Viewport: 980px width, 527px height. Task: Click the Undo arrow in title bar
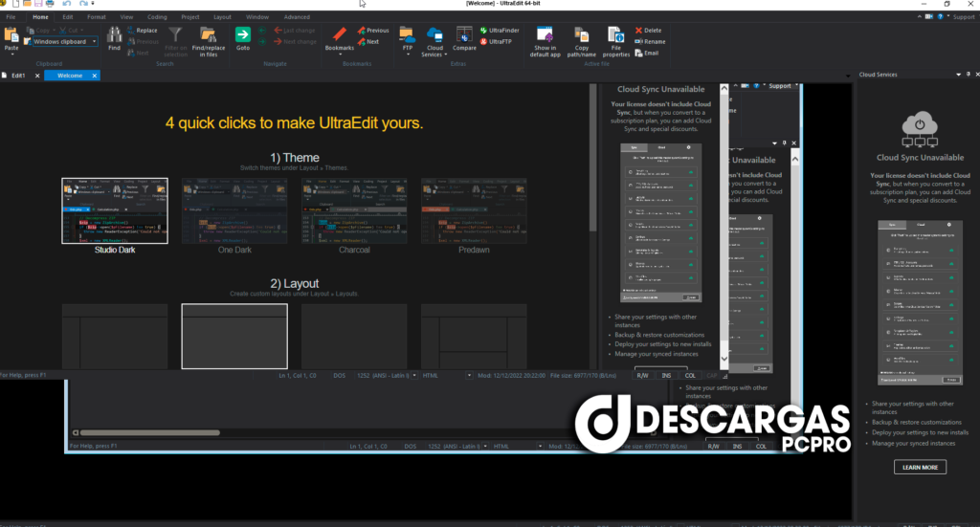tap(66, 4)
